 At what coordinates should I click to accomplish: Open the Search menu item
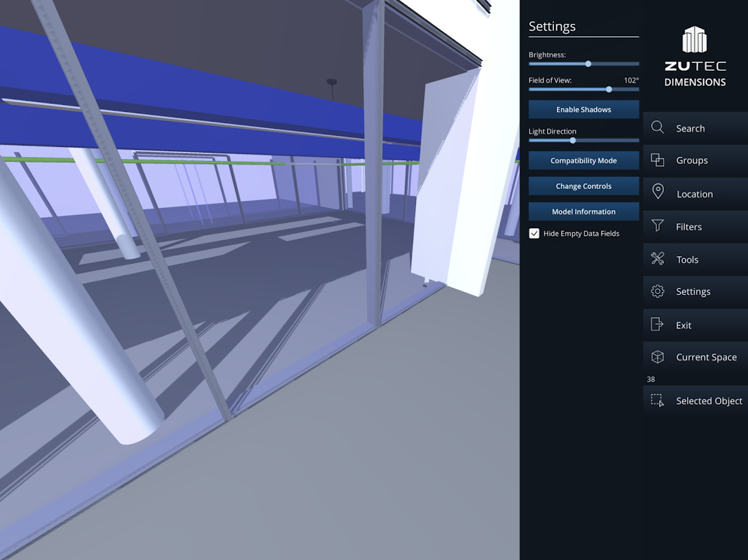point(695,128)
